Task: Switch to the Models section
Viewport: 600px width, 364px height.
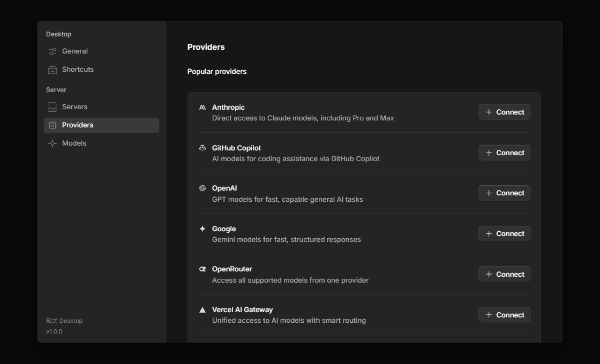Action: pos(101,143)
